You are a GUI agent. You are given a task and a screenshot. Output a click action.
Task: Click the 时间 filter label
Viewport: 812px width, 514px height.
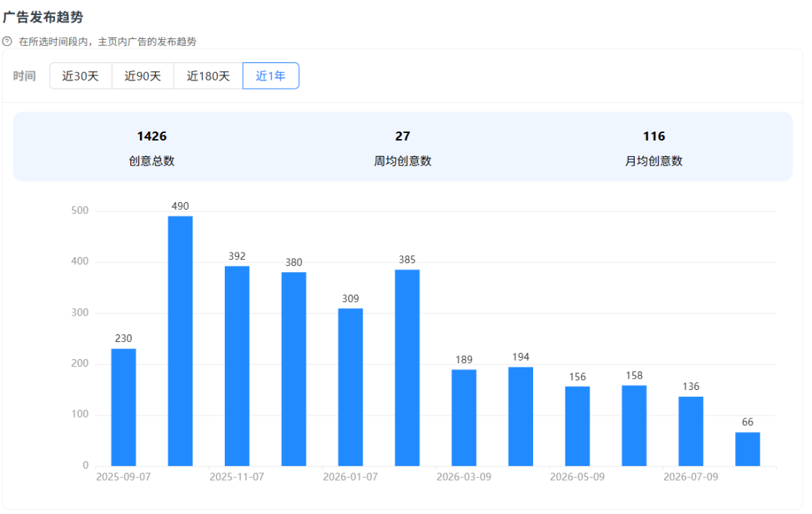coord(24,76)
